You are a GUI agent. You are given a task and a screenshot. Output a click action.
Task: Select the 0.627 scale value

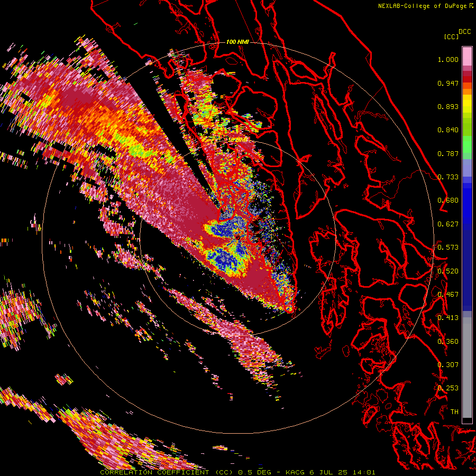point(448,224)
